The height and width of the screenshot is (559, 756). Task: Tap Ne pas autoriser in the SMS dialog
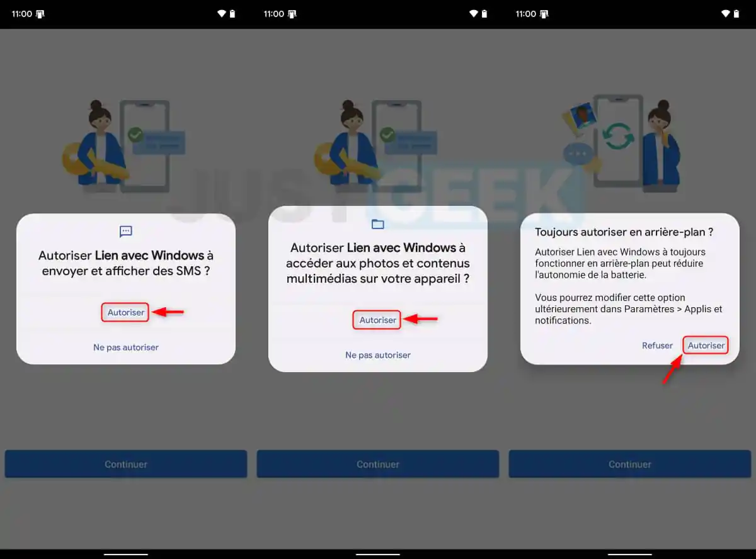tap(126, 347)
